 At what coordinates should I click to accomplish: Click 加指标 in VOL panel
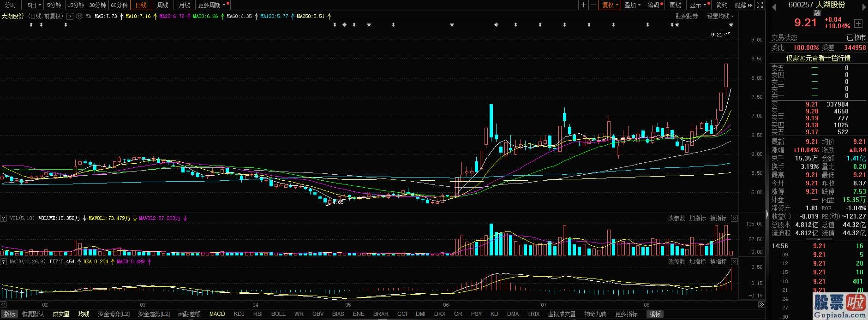pos(697,218)
